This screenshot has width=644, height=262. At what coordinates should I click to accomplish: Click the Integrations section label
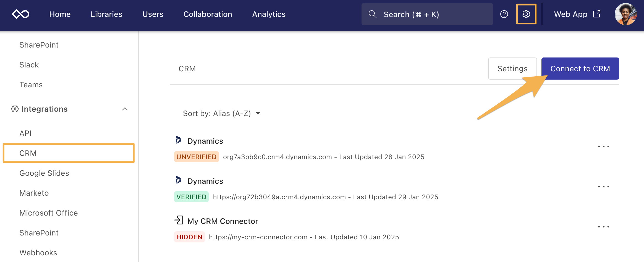click(44, 109)
